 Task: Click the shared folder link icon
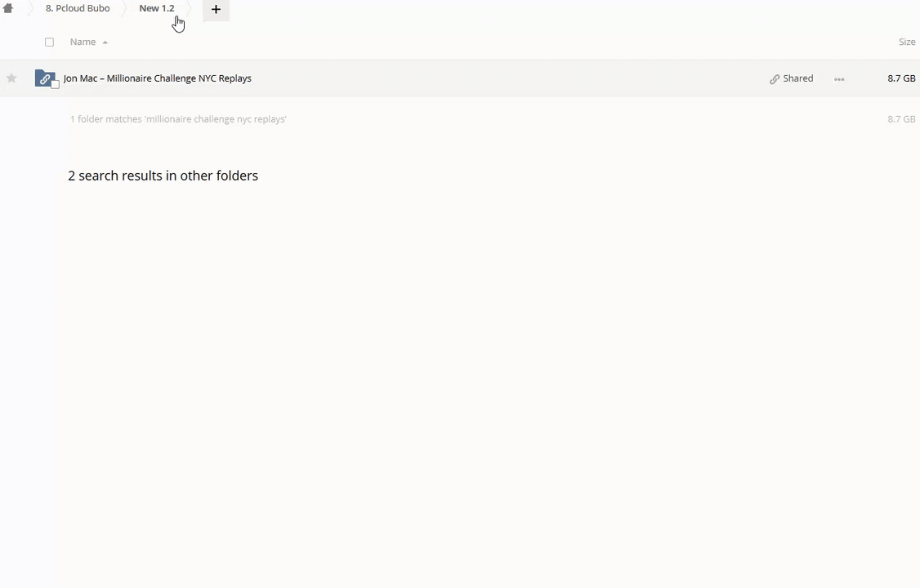click(44, 78)
